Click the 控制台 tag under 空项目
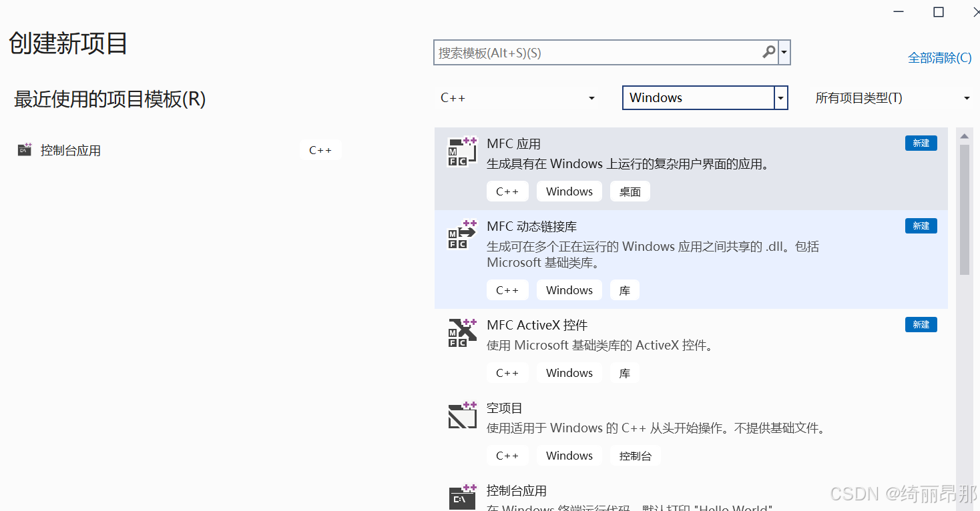The height and width of the screenshot is (511, 980). [x=636, y=456]
